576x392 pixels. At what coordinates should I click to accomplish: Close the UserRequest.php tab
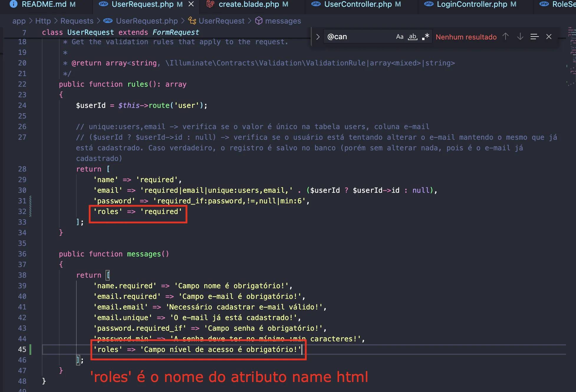(191, 4)
